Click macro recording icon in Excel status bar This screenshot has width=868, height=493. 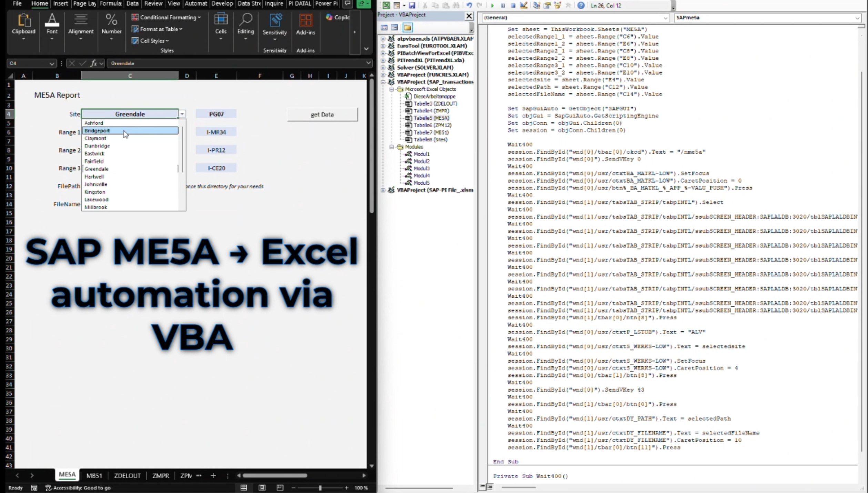pos(34,488)
